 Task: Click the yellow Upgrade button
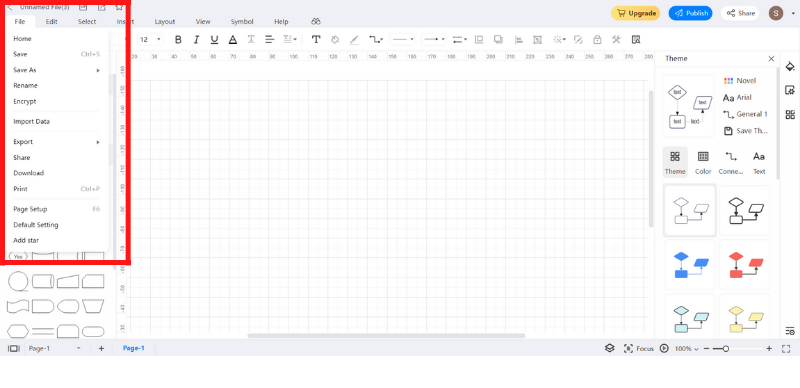[636, 13]
